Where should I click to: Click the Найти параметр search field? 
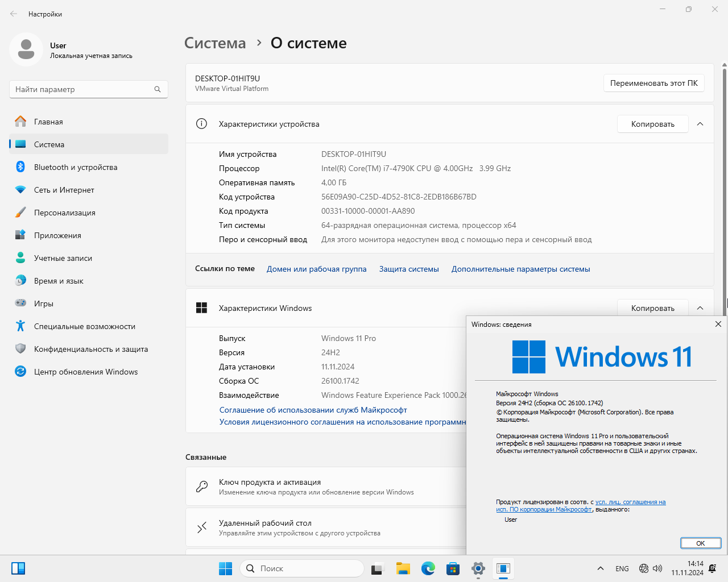pos(88,89)
